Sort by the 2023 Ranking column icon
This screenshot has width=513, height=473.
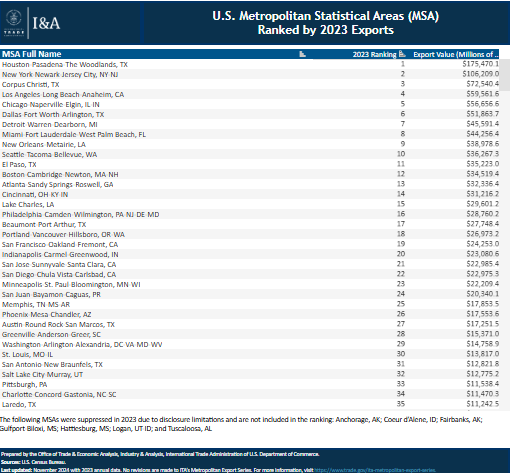pos(402,54)
